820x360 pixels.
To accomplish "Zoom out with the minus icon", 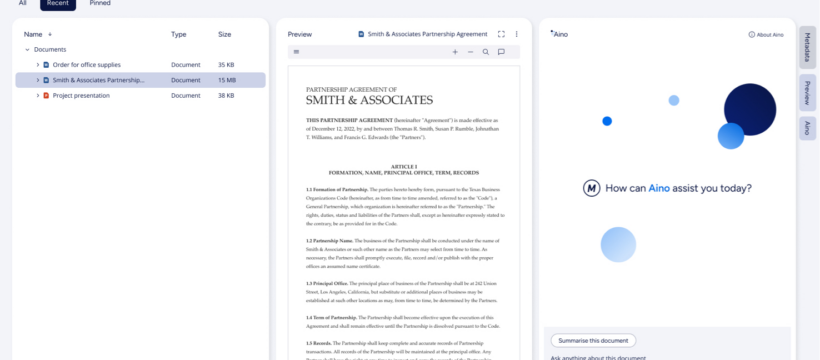I will pos(470,52).
